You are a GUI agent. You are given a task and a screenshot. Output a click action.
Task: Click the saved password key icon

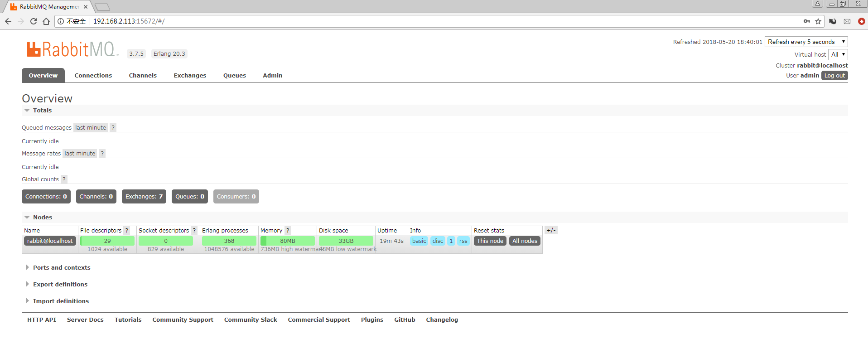(806, 21)
